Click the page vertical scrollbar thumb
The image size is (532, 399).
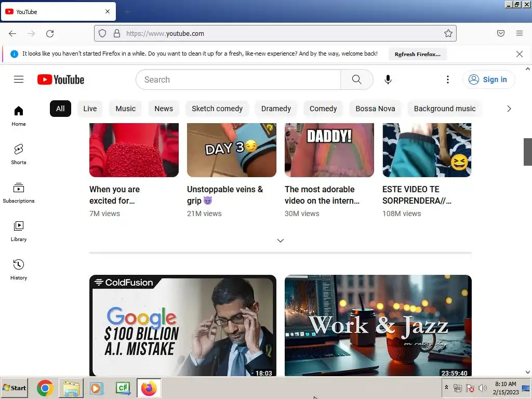(x=528, y=152)
